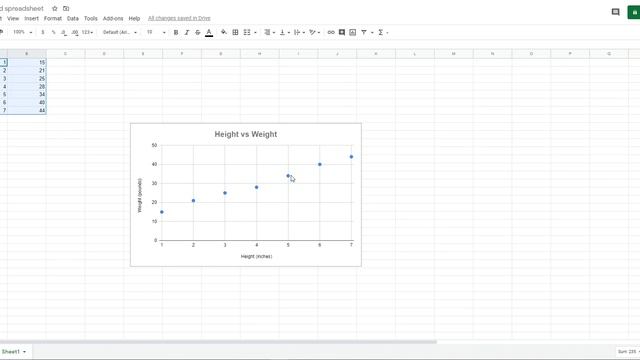Screen dimensions: 640x360
Task: Apply italic formatting
Action: coord(187,32)
